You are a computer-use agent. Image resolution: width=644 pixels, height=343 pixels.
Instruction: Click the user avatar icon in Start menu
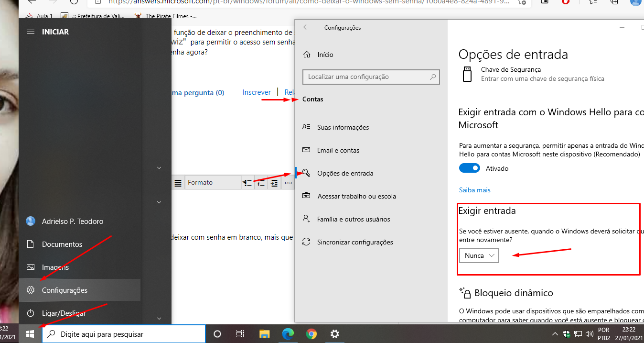31,221
